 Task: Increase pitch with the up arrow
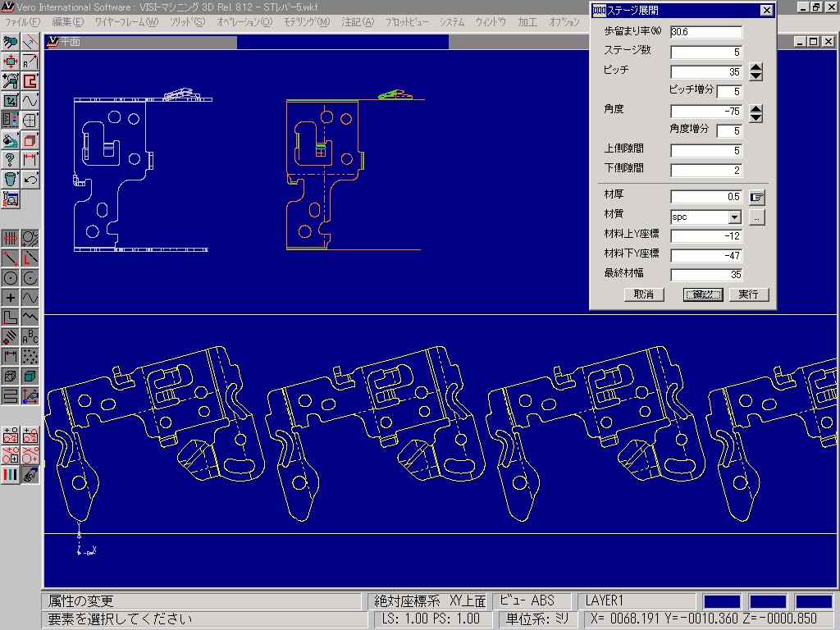[x=756, y=67]
